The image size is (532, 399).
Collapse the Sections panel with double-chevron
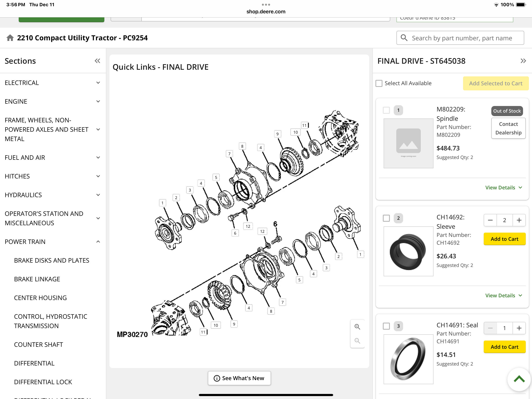click(97, 61)
